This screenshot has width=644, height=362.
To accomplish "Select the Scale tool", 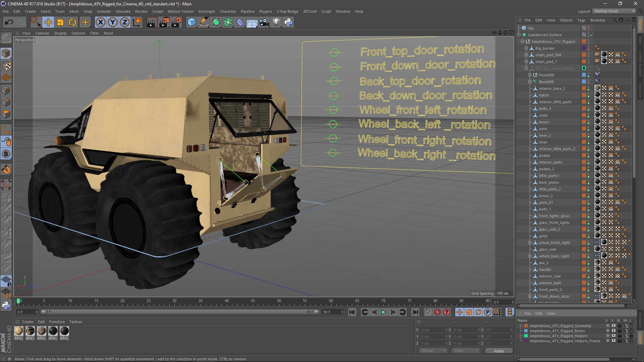I will 60,22.
